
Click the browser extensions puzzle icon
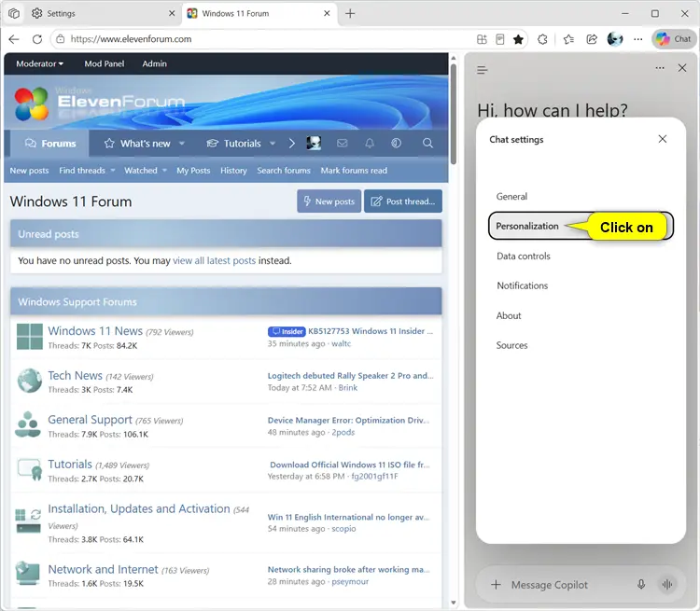tap(542, 39)
